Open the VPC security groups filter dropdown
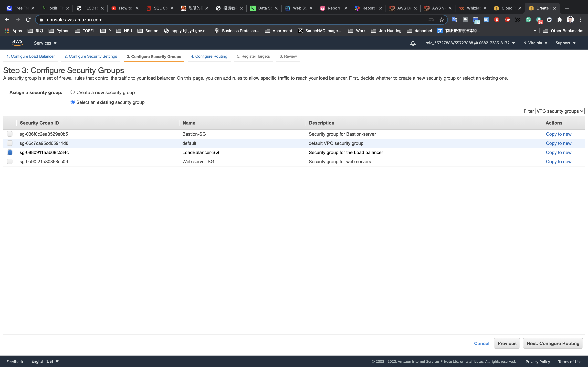Image resolution: width=588 pixels, height=367 pixels. click(560, 111)
